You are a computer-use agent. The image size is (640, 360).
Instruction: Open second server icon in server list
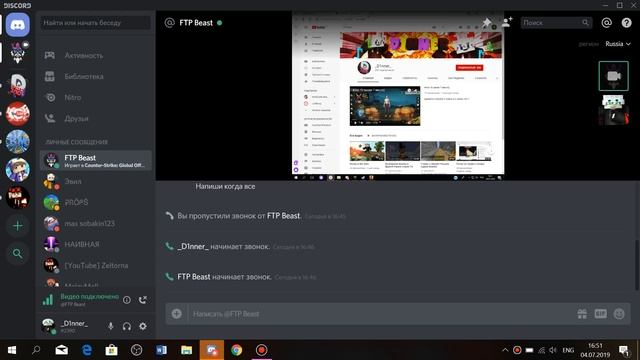18,53
